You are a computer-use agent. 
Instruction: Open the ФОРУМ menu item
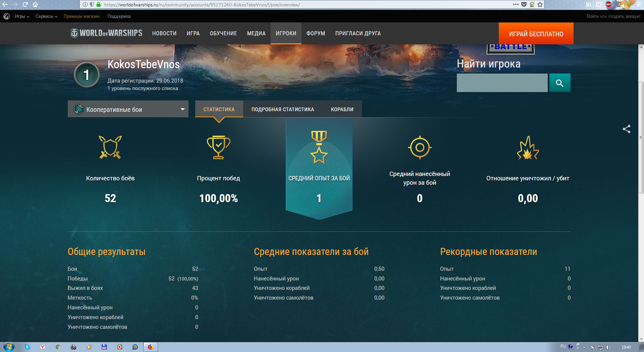[x=316, y=33]
